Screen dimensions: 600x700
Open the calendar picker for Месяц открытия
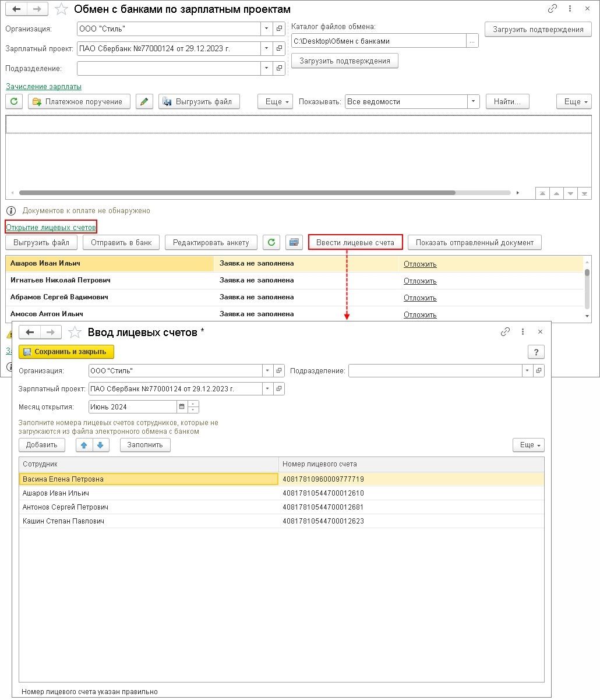(x=181, y=406)
